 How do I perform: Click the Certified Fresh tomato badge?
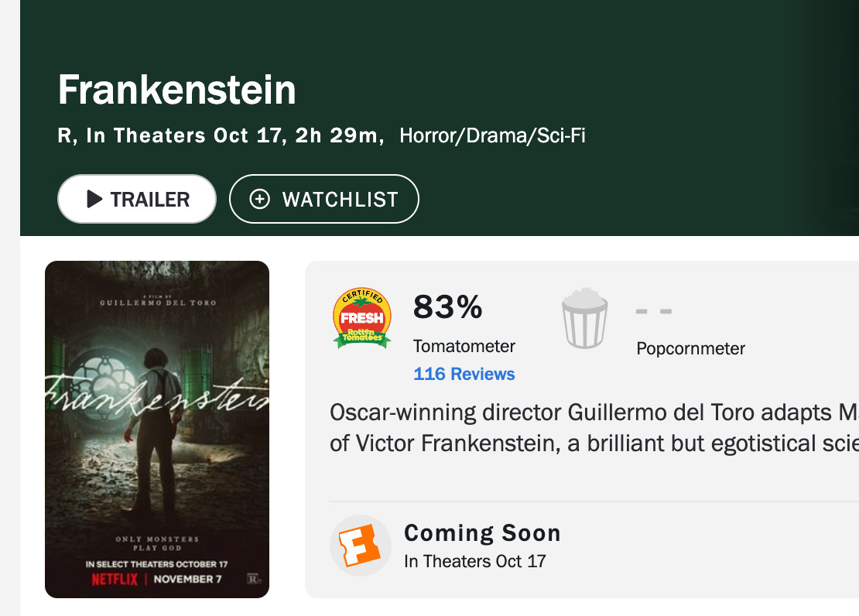(361, 318)
